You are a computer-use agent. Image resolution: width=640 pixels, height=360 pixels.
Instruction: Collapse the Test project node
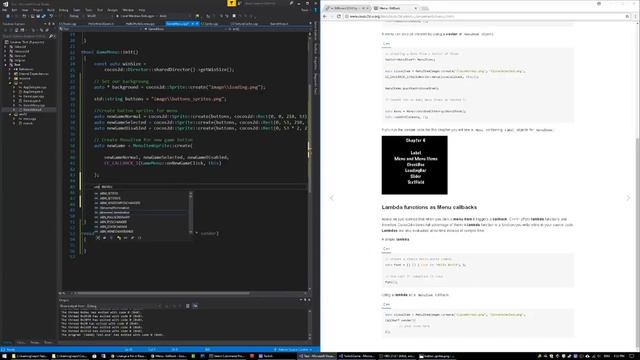6,65
